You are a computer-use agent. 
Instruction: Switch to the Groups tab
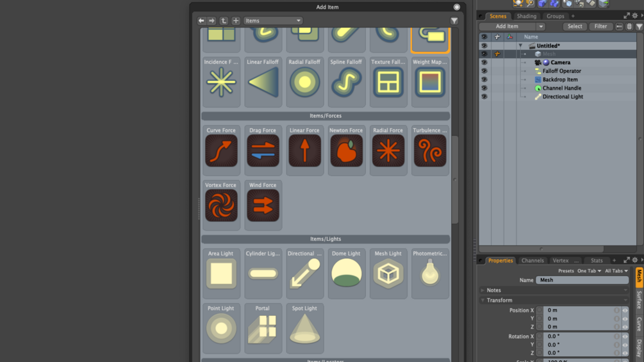556,16
